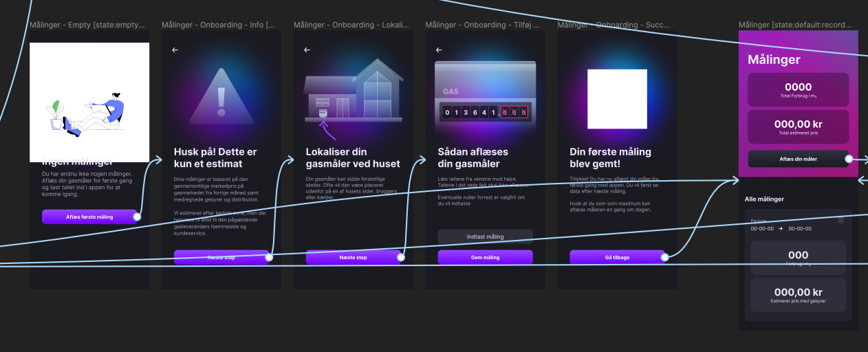Screen dimensions: 868x352
Task: Select the first 00-00-00 date in Periode
Action: tap(763, 228)
